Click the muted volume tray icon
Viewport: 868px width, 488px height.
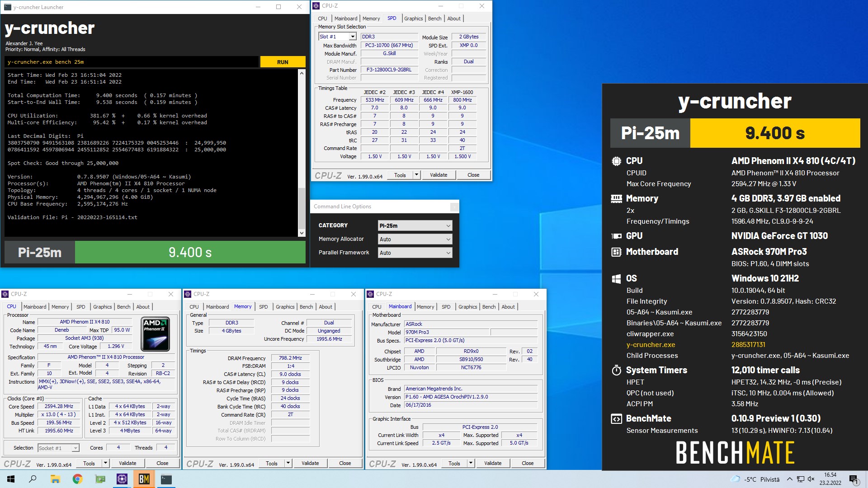[x=811, y=479]
